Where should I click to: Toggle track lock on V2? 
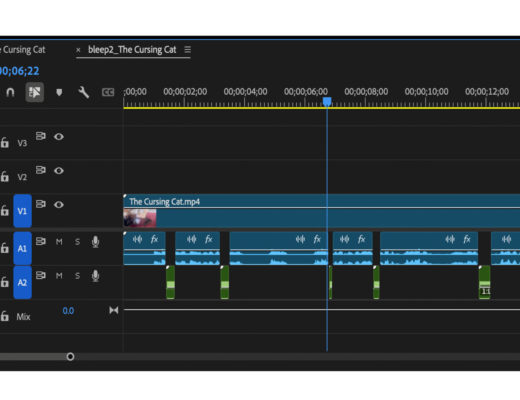4,176
